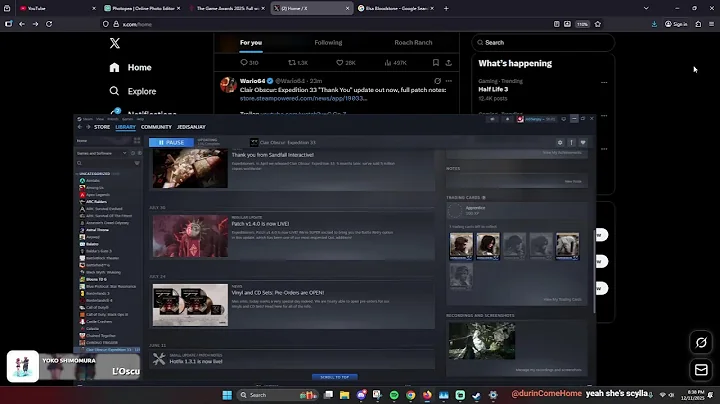
Task: Click New Note in Notes section
Action: 573,181
